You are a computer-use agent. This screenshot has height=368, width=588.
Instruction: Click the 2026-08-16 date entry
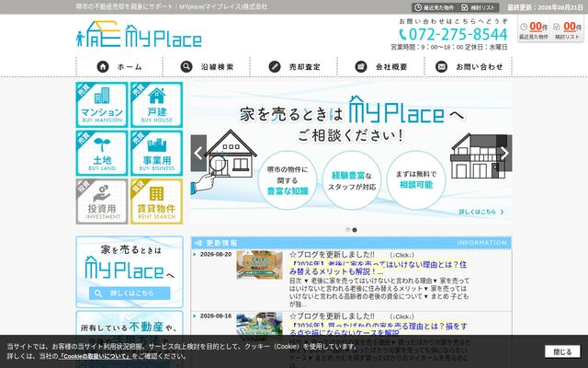(216, 316)
